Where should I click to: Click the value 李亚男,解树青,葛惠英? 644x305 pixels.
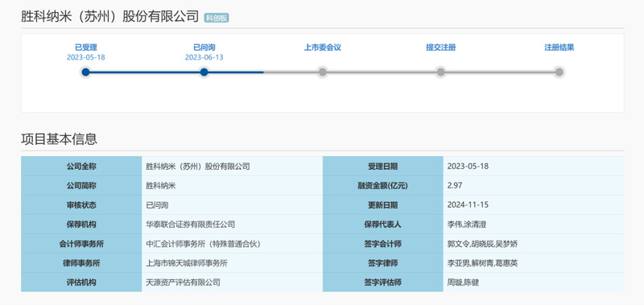482,263
